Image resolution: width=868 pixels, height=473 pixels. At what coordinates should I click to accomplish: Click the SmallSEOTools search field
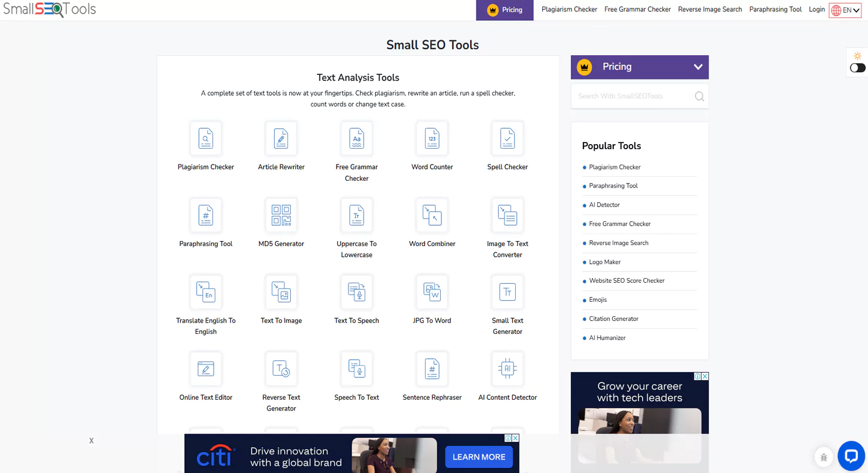click(631, 96)
